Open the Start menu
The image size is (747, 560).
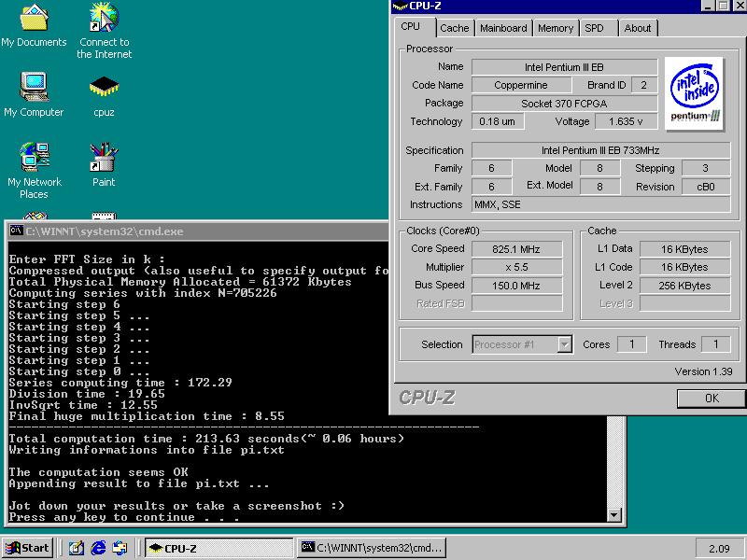click(27, 548)
